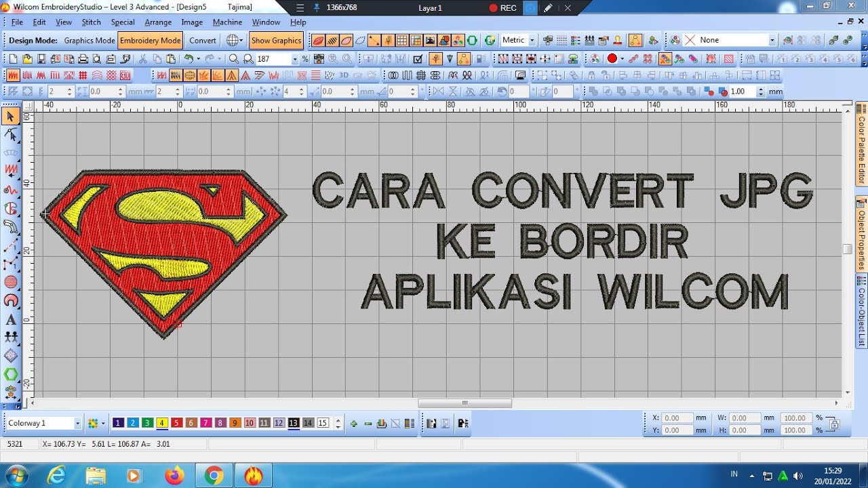868x488 pixels.
Task: Open a design with the folder icon
Action: (28, 59)
